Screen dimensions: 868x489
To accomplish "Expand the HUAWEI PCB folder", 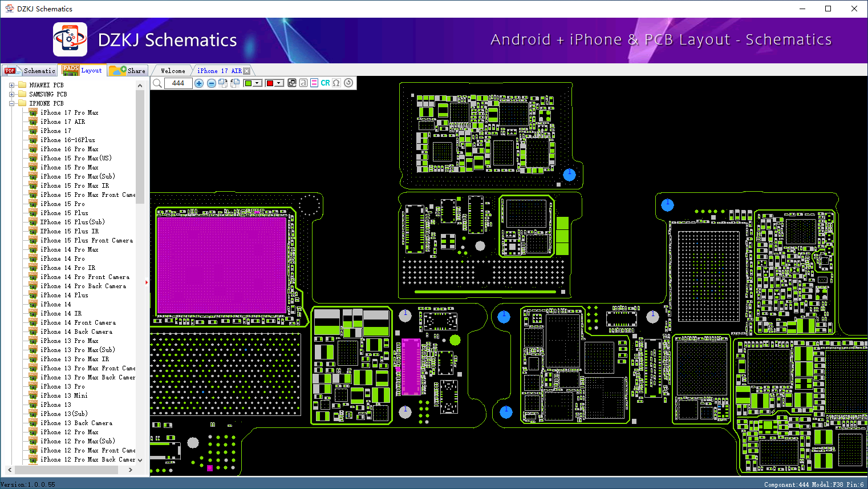I will coord(11,85).
